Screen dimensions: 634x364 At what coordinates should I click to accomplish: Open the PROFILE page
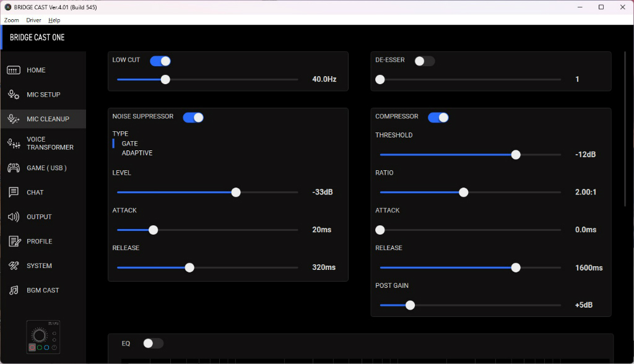point(39,241)
